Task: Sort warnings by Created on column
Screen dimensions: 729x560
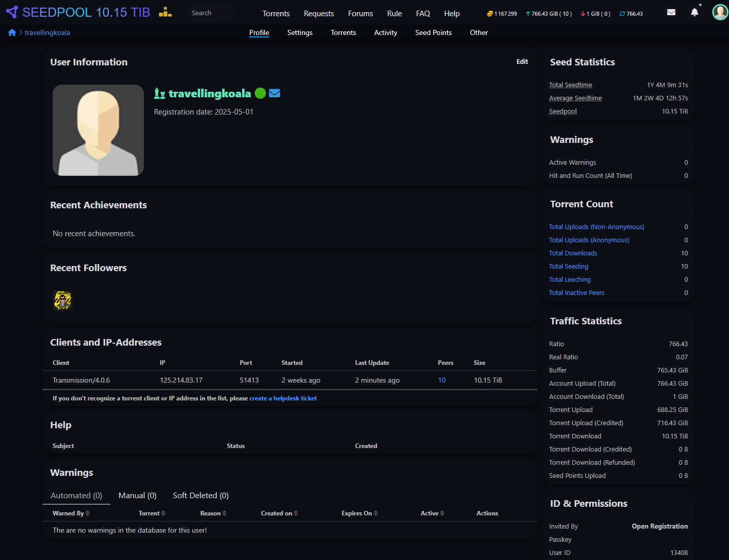Action: pyautogui.click(x=279, y=513)
